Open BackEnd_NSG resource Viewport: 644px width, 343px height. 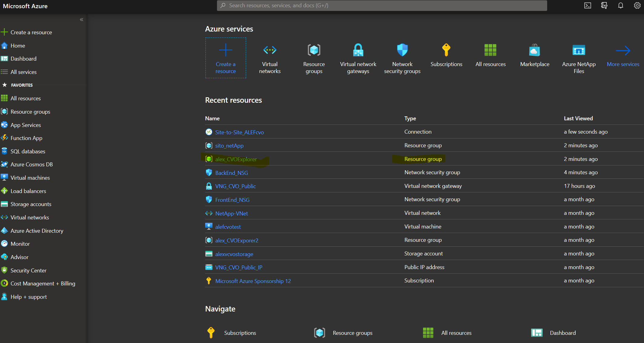click(232, 173)
